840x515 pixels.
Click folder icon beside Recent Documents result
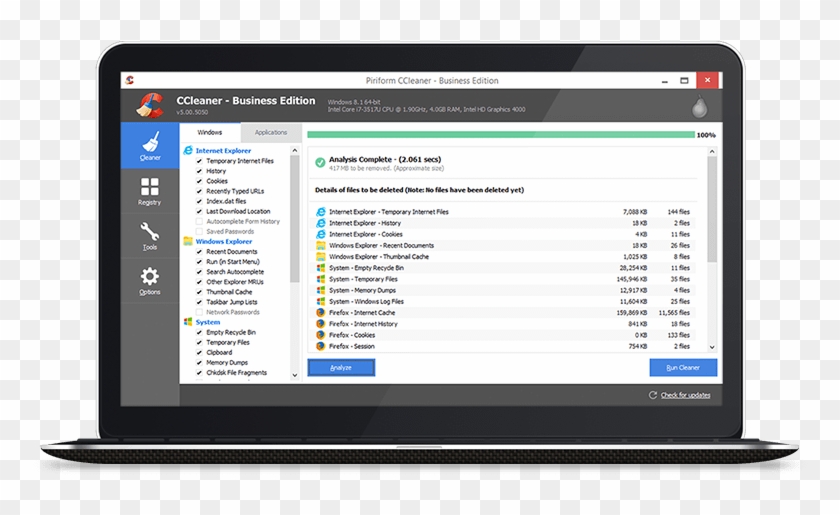point(320,245)
